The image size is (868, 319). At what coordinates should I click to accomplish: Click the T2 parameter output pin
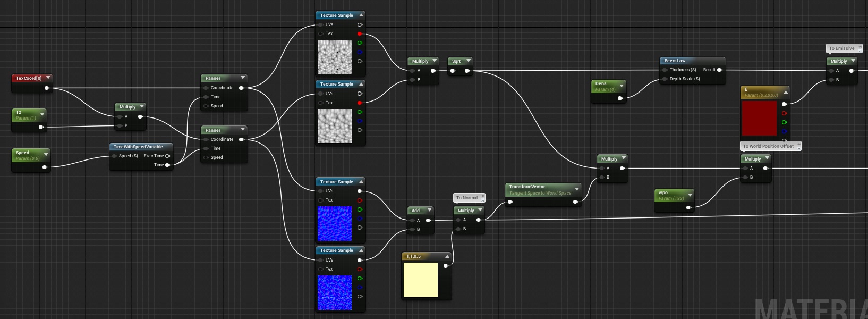41,127
